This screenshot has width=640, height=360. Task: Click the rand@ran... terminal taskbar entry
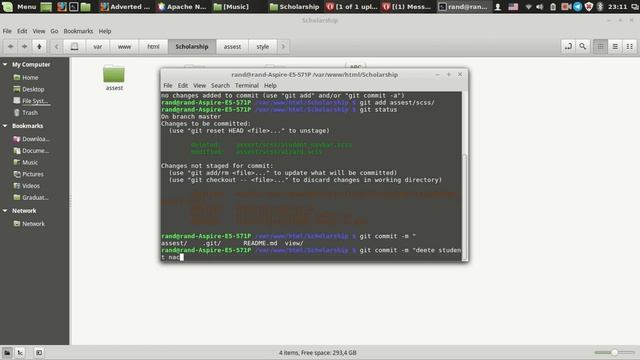coord(463,7)
